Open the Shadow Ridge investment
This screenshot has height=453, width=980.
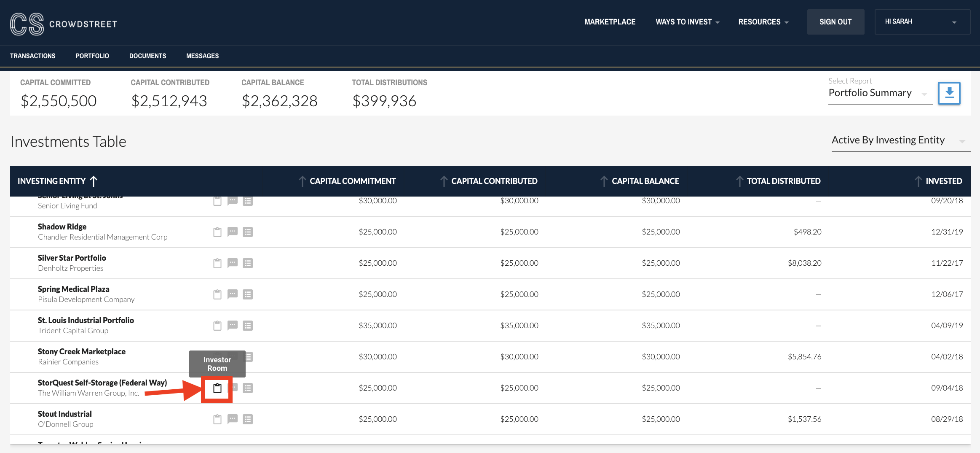click(62, 227)
